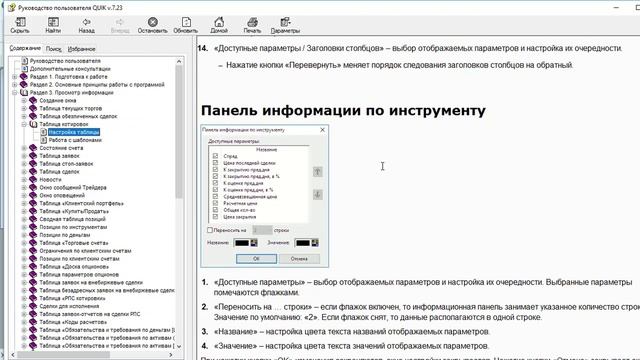Expand the Таблица обезличенных сделок node
The height and width of the screenshot is (360, 640).
(24, 116)
